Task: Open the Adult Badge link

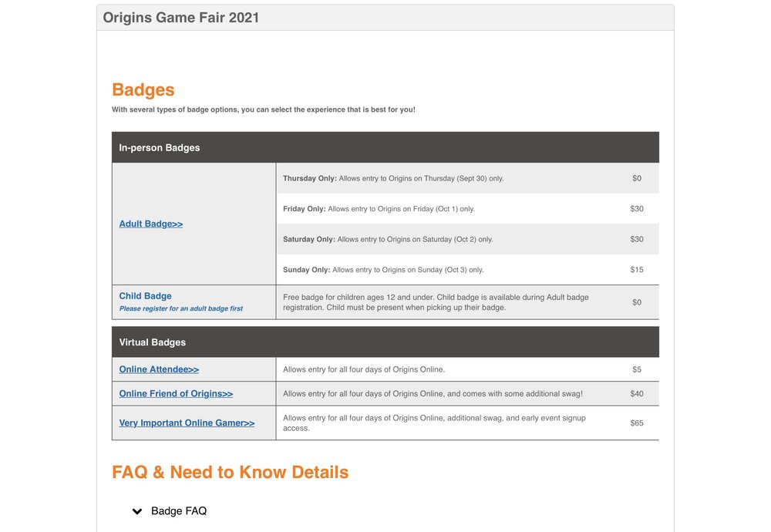Action: 151,224
